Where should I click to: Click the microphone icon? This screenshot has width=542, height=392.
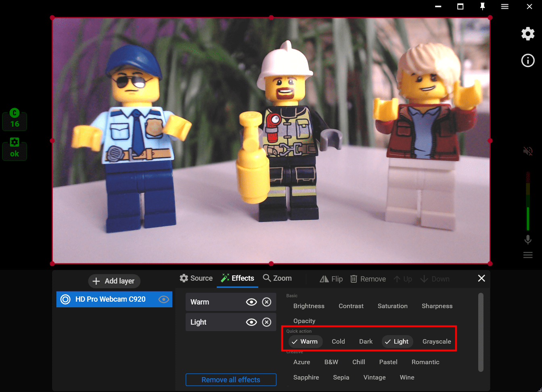[528, 240]
